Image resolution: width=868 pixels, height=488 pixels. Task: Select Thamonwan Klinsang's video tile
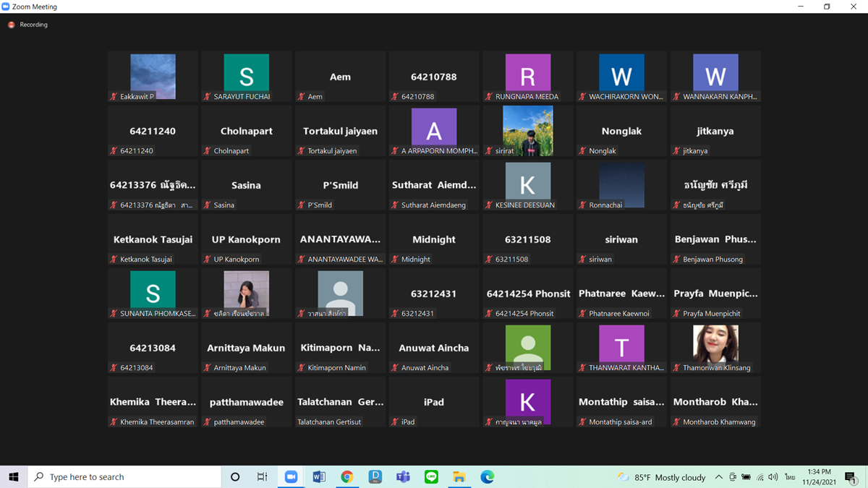point(715,348)
